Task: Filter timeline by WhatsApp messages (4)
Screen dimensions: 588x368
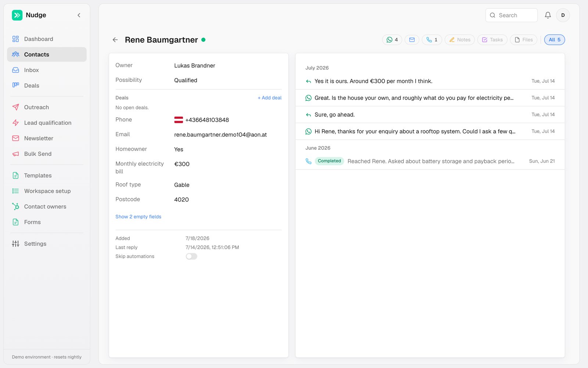Action: pyautogui.click(x=392, y=40)
